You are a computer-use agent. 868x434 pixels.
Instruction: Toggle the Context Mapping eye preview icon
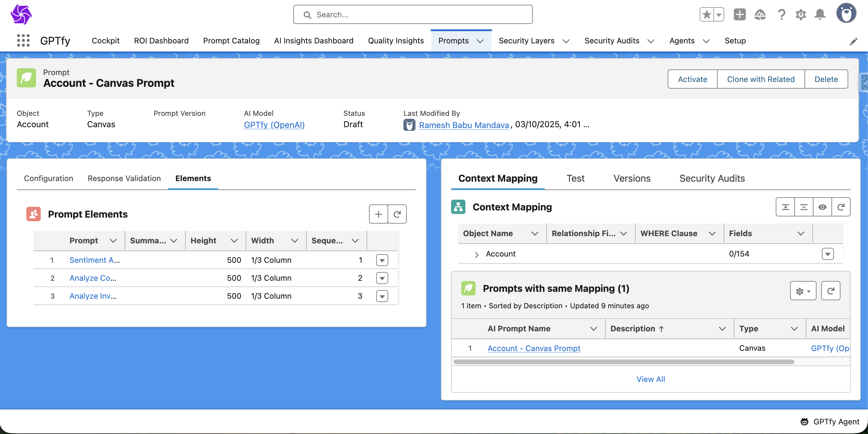822,207
